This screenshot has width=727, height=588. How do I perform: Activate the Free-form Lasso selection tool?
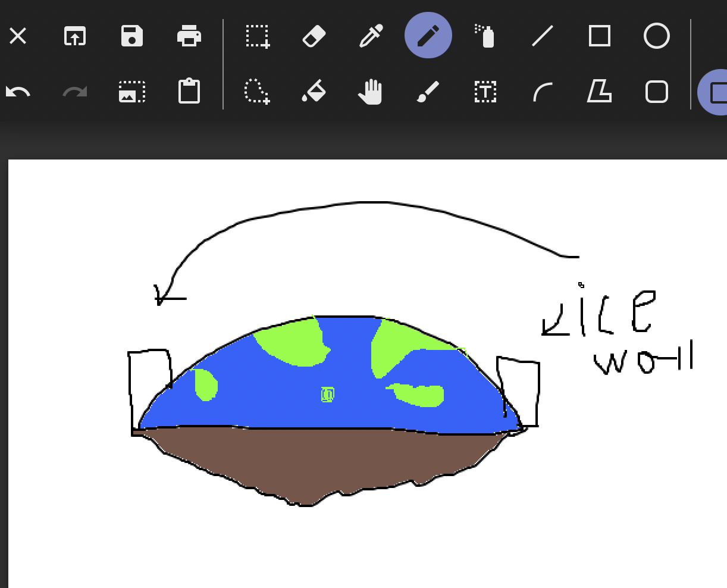pyautogui.click(x=257, y=92)
